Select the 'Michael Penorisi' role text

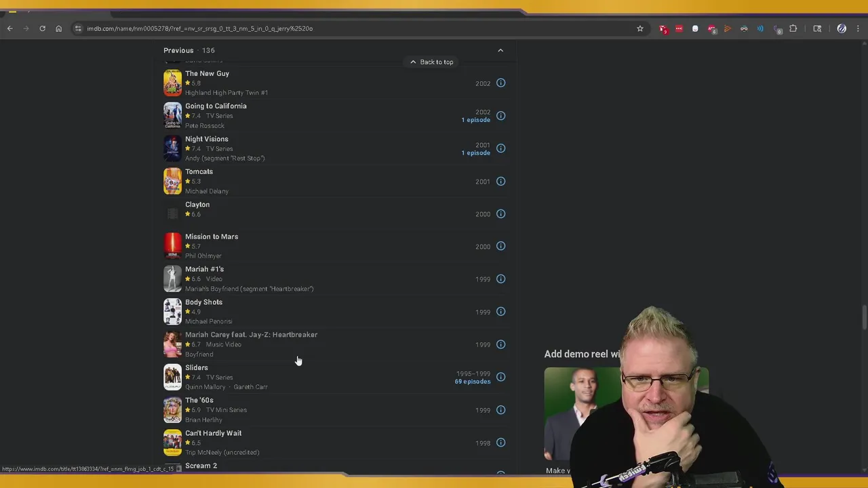click(x=209, y=321)
